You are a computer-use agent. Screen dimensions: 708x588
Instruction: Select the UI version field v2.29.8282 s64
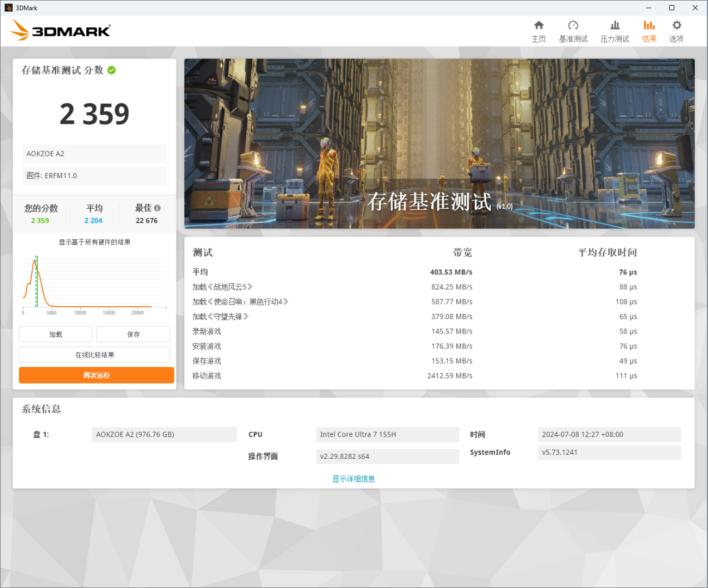point(387,456)
